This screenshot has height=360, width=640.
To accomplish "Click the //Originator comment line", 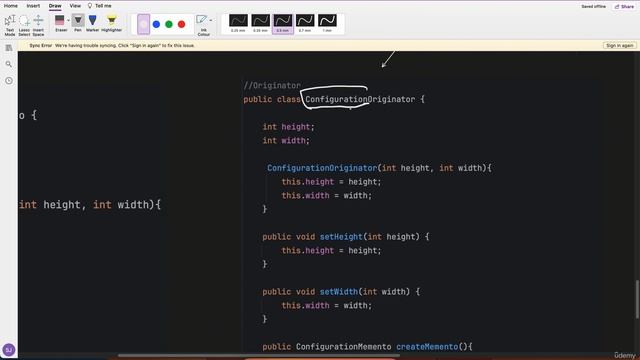I will click(272, 86).
